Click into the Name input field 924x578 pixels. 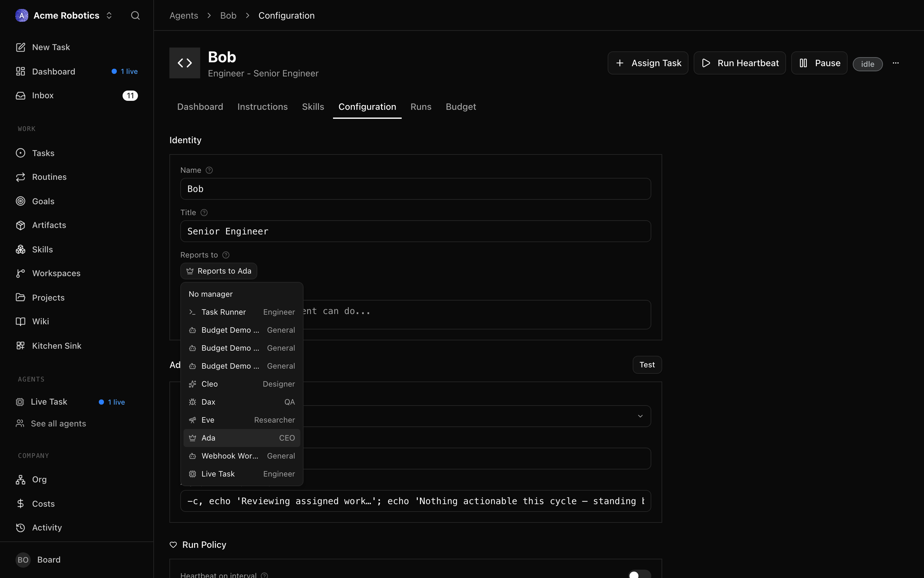415,189
